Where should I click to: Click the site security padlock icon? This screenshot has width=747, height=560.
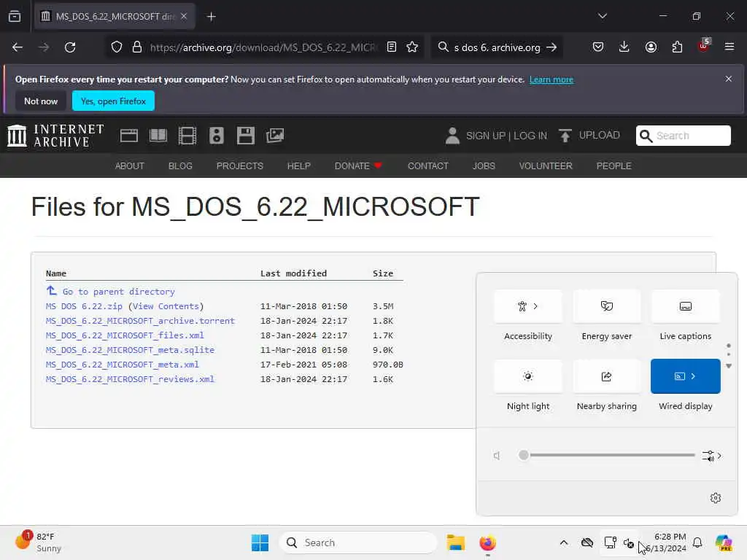click(x=137, y=47)
